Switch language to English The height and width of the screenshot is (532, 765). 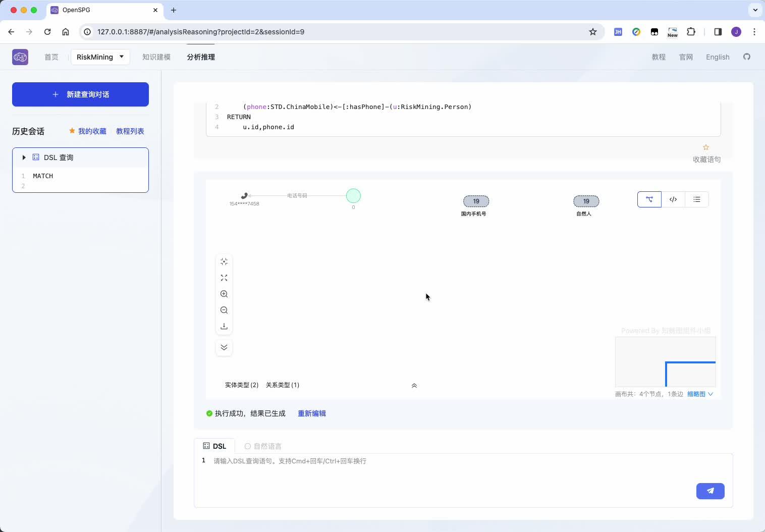(x=718, y=57)
